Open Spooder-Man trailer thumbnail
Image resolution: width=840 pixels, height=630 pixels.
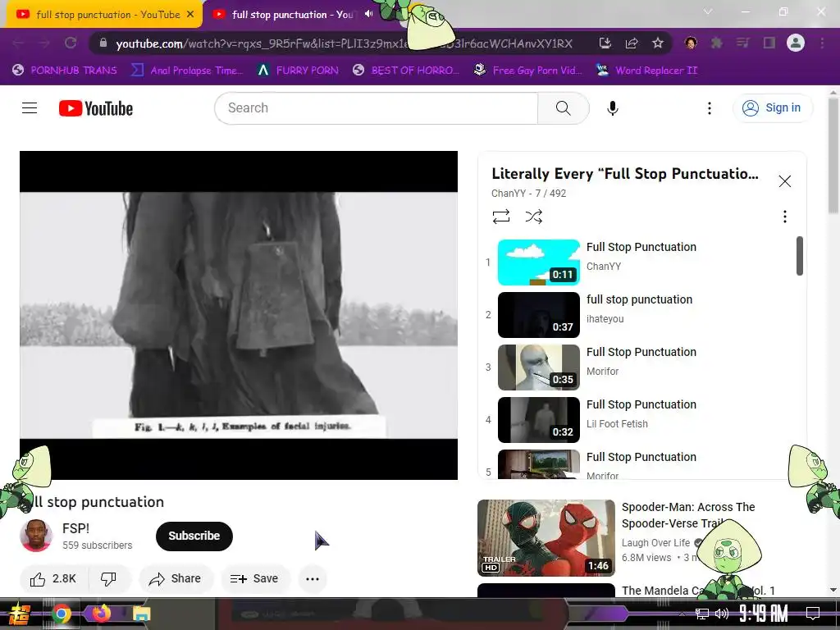[x=546, y=538]
